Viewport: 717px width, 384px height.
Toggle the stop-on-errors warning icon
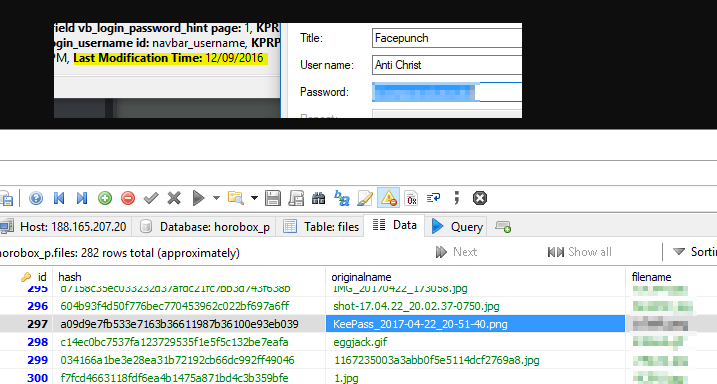pos(389,198)
